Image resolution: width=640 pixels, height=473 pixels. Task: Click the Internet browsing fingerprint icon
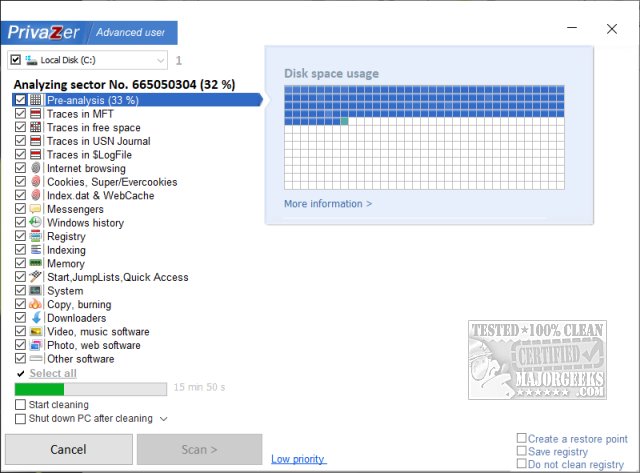[x=36, y=168]
